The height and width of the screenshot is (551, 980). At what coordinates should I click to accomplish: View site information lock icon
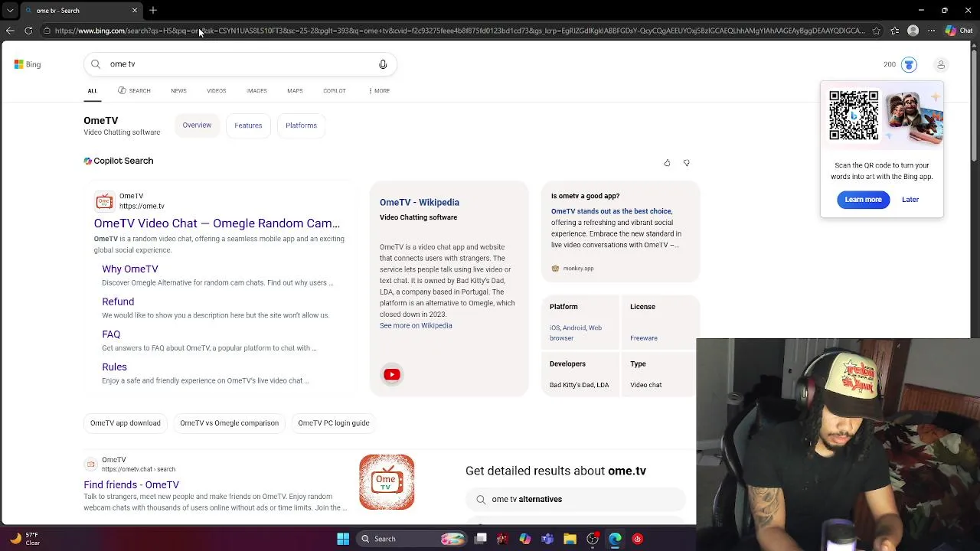[x=47, y=31]
